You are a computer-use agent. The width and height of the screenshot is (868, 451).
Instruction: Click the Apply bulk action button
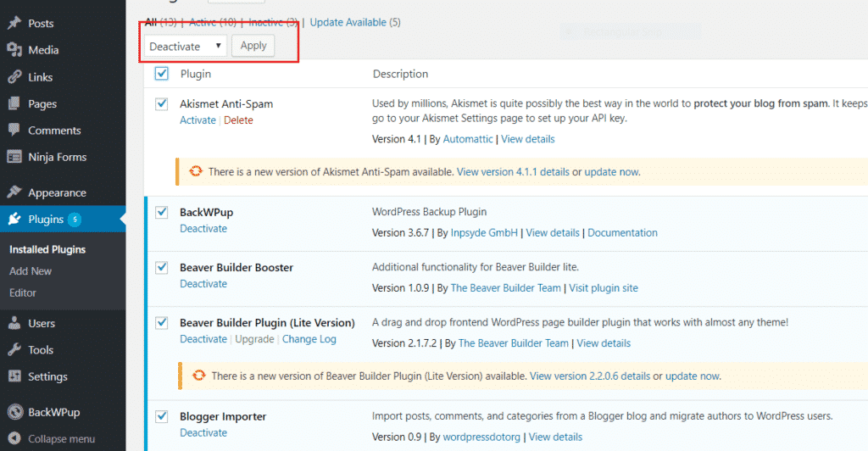coord(253,46)
